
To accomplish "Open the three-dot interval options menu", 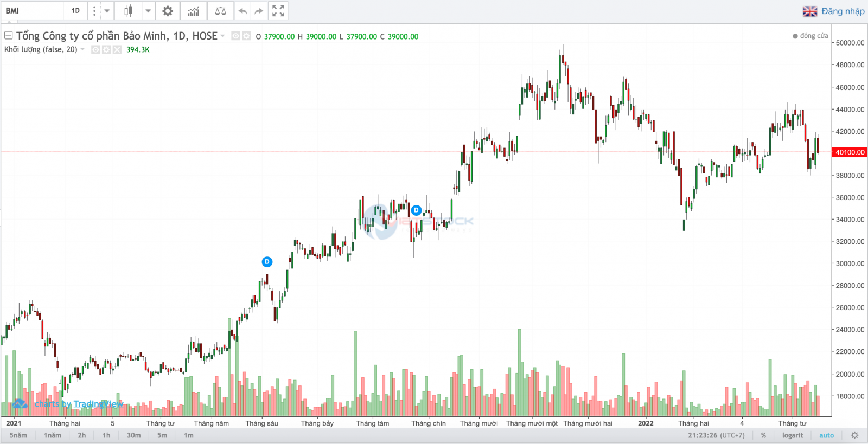I will coord(94,11).
